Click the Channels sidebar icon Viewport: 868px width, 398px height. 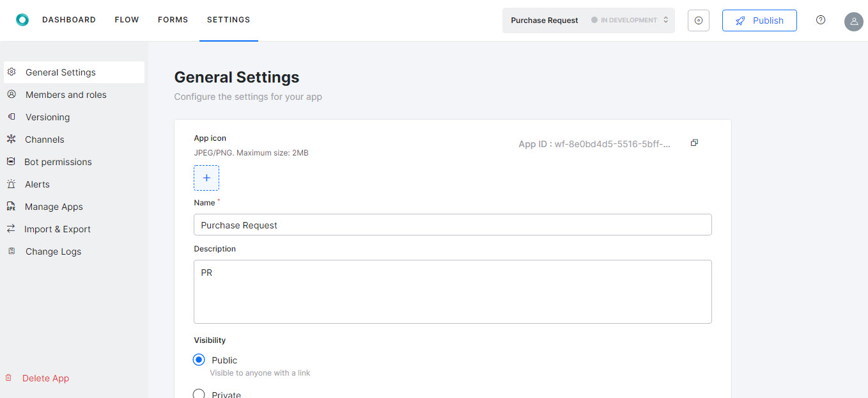pos(12,139)
